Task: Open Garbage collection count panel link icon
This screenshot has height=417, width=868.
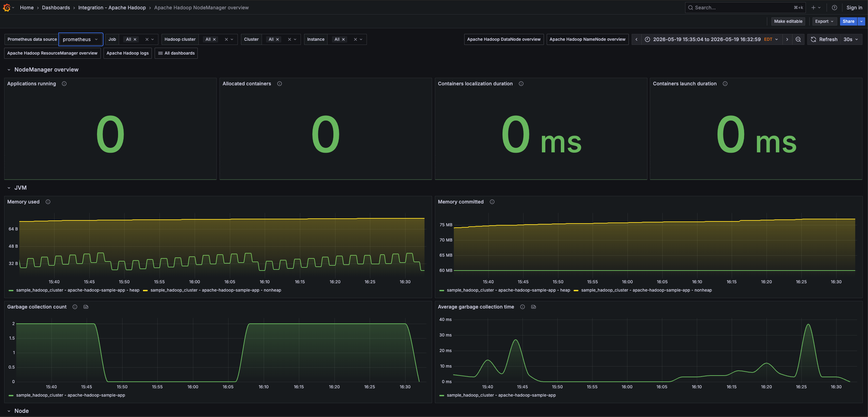Action: click(86, 307)
